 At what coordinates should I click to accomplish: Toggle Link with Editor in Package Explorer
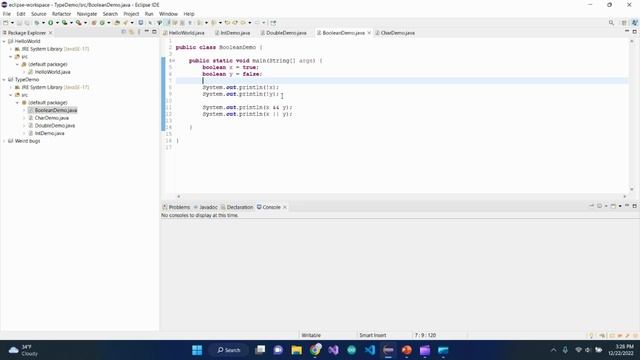[x=131, y=32]
